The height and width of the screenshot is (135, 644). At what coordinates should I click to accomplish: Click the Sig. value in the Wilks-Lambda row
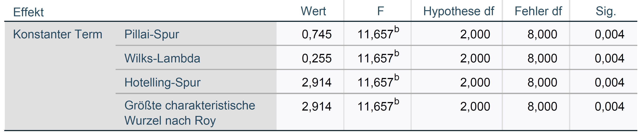pos(609,58)
